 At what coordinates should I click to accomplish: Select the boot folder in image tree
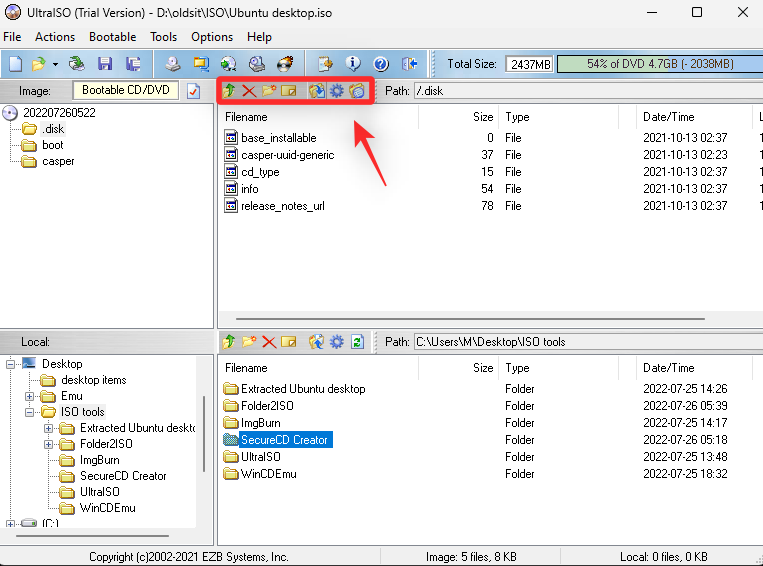click(53, 145)
